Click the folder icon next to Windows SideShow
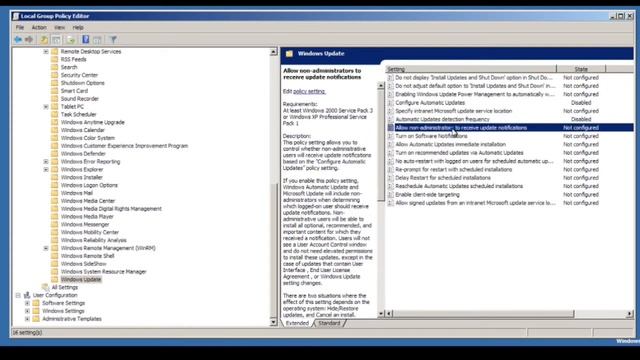The width and height of the screenshot is (640, 360). [x=55, y=264]
